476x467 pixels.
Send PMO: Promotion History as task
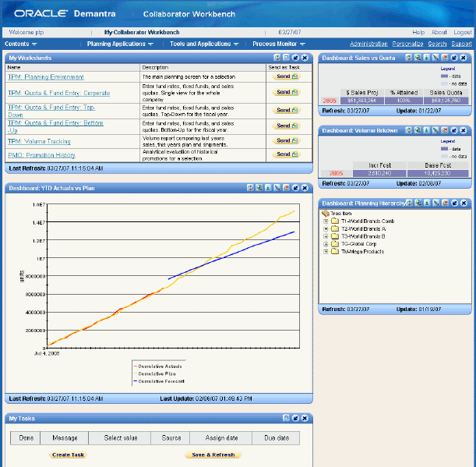(x=287, y=154)
